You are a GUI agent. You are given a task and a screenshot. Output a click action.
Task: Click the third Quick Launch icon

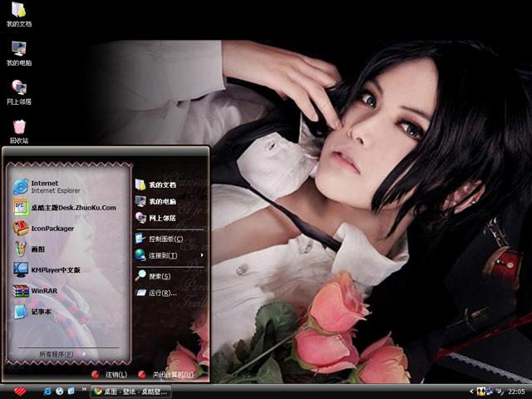(71, 392)
